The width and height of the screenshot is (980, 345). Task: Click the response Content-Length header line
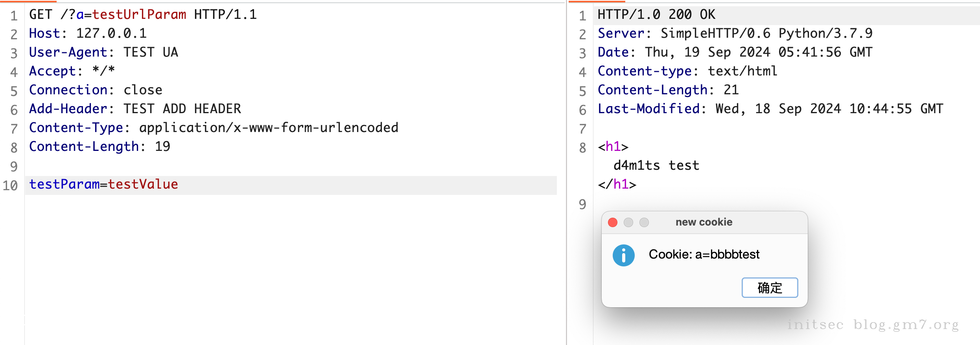pos(668,90)
